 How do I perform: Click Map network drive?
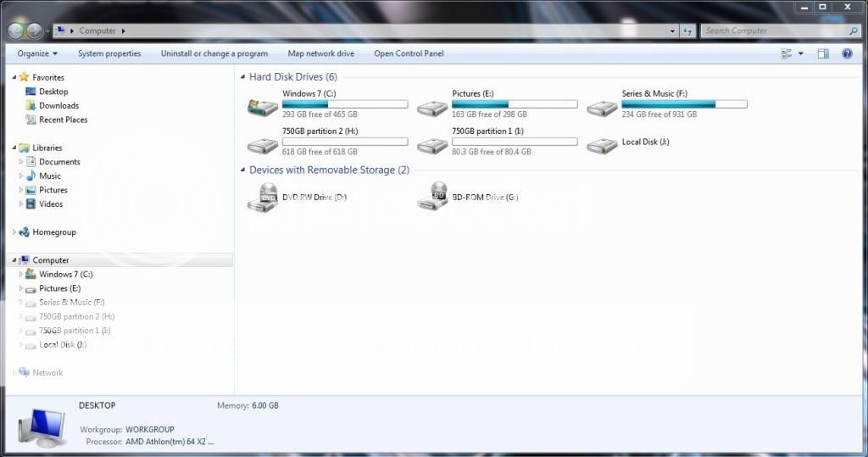[x=321, y=53]
